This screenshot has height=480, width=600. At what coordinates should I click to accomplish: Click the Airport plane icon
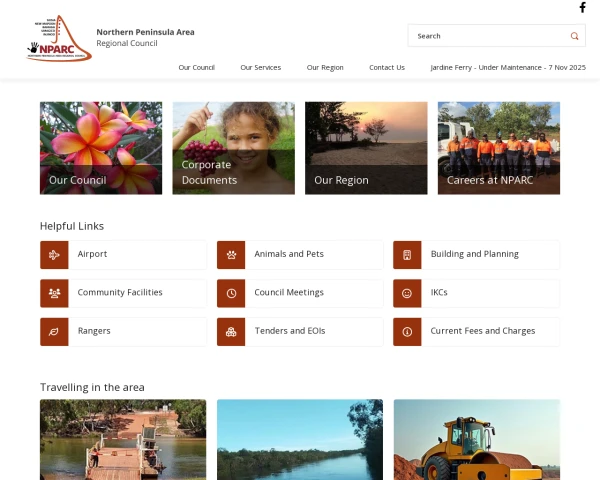pos(54,255)
